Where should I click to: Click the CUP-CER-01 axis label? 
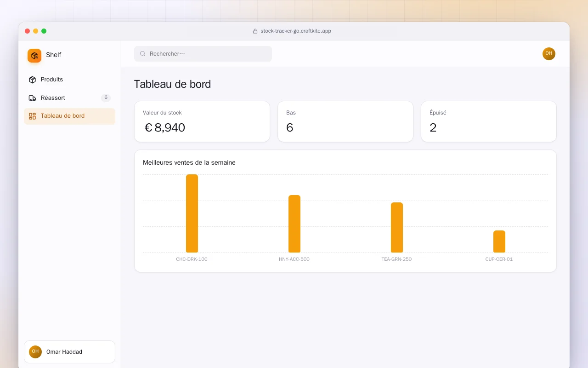tap(499, 259)
